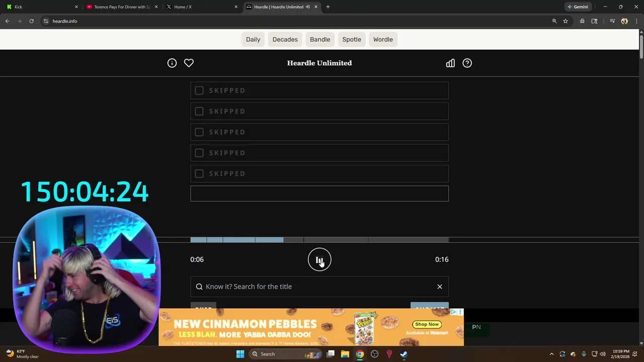The width and height of the screenshot is (644, 362).
Task: Open Chrome from the taskbar
Action: [x=360, y=354]
